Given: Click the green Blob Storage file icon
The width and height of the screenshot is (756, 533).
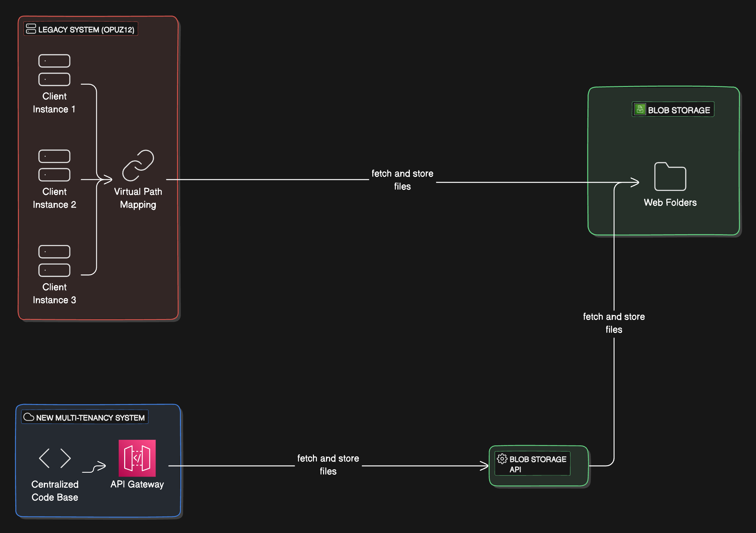Looking at the screenshot, I should (x=640, y=109).
